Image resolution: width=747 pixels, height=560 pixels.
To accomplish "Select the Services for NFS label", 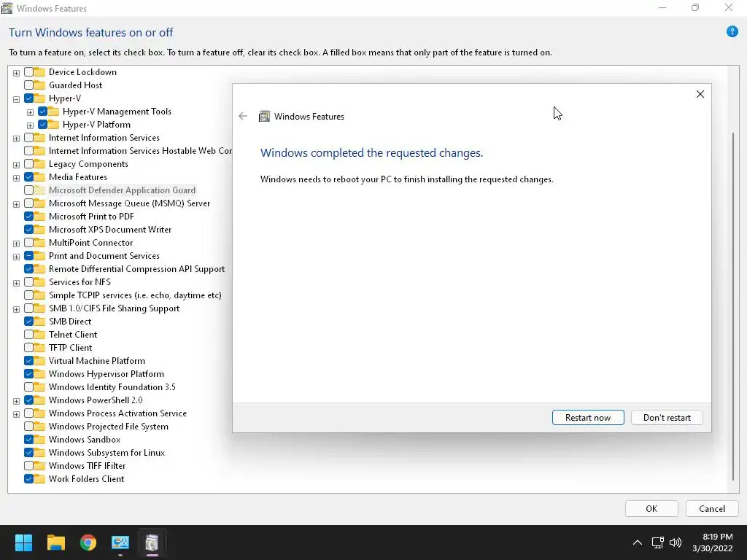I will pyautogui.click(x=80, y=282).
